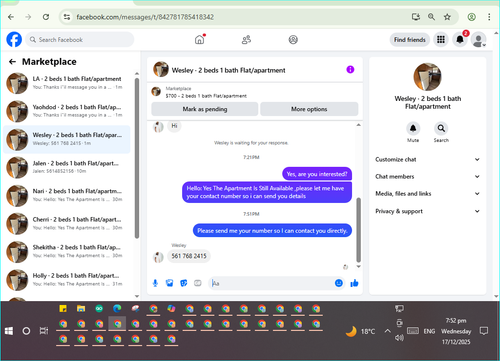The image size is (500, 361).
Task: Open the install app icon in address bar
Action: coord(416,17)
